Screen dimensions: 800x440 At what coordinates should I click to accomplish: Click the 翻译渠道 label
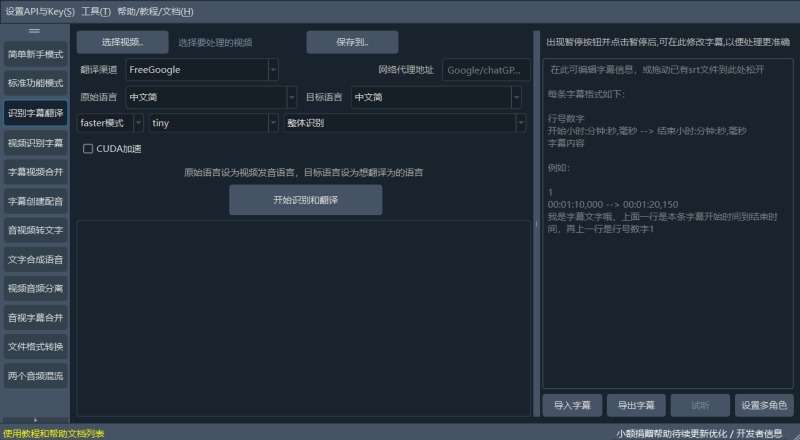pos(98,70)
